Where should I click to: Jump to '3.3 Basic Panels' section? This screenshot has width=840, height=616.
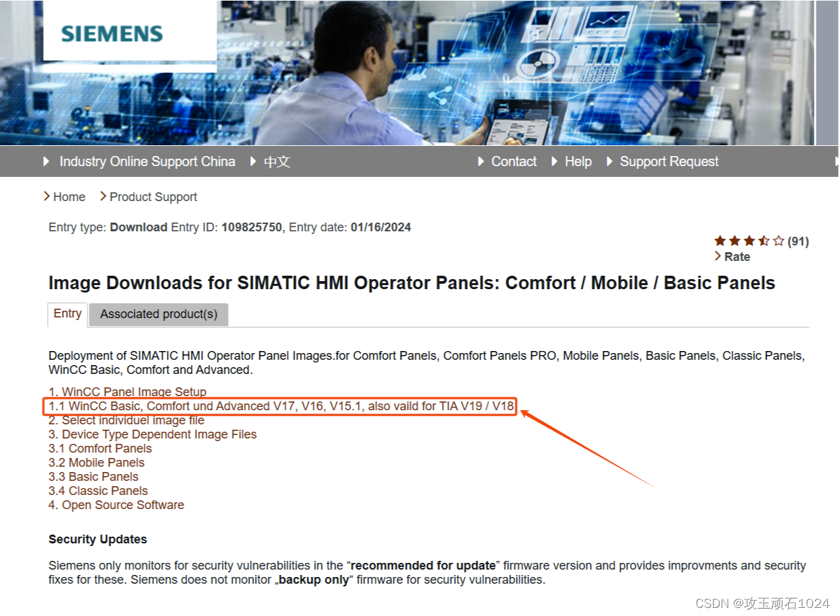pos(93,477)
